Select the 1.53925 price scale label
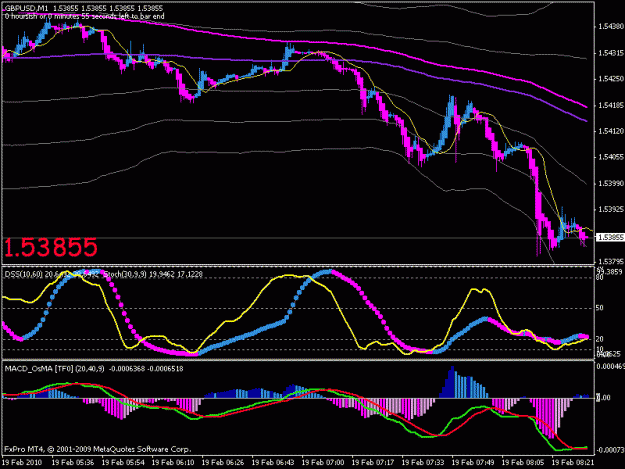The width and height of the screenshot is (625, 469). coord(610,209)
